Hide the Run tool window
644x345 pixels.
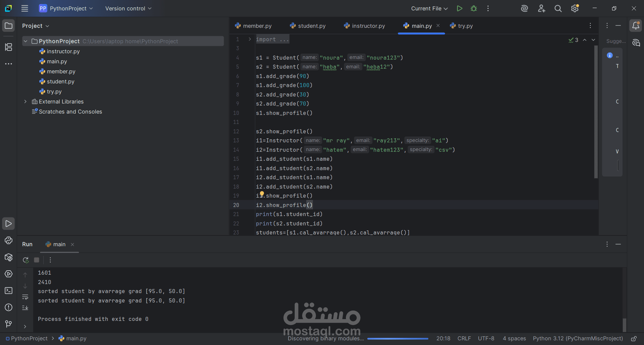point(618,245)
